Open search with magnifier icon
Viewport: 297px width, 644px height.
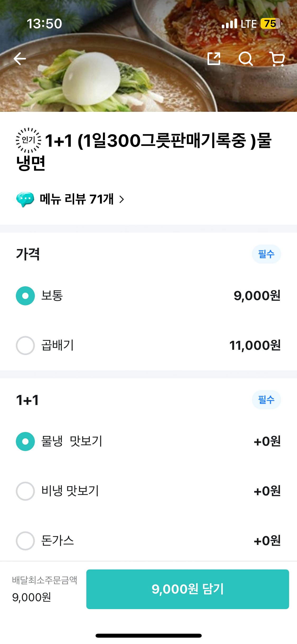(x=246, y=59)
